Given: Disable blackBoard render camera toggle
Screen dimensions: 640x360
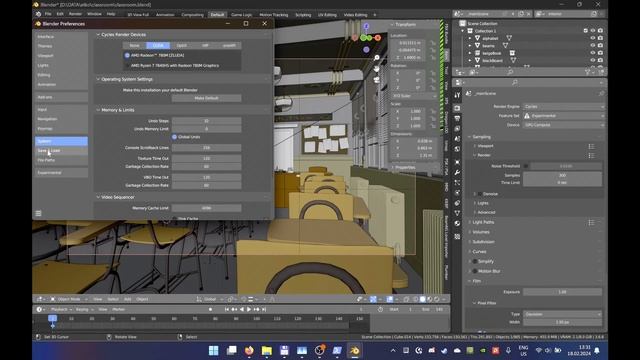Looking at the screenshot, I should coord(600,60).
